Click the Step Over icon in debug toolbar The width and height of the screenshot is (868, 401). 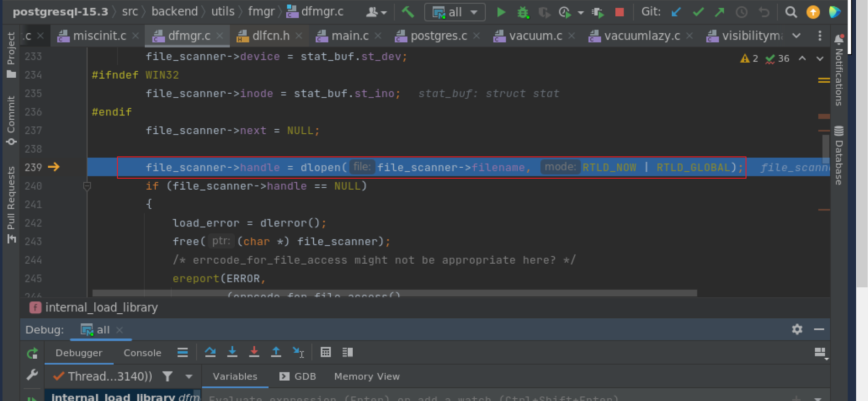210,352
